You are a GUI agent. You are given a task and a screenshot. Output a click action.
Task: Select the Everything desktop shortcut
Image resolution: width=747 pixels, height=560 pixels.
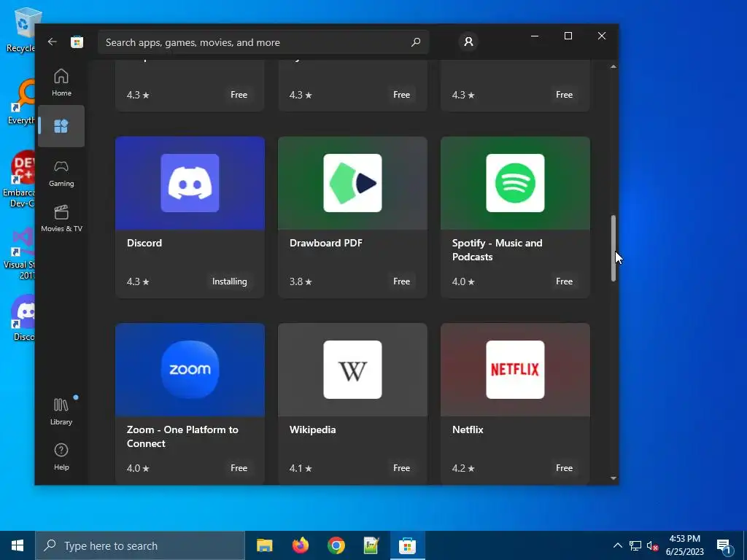(23, 103)
